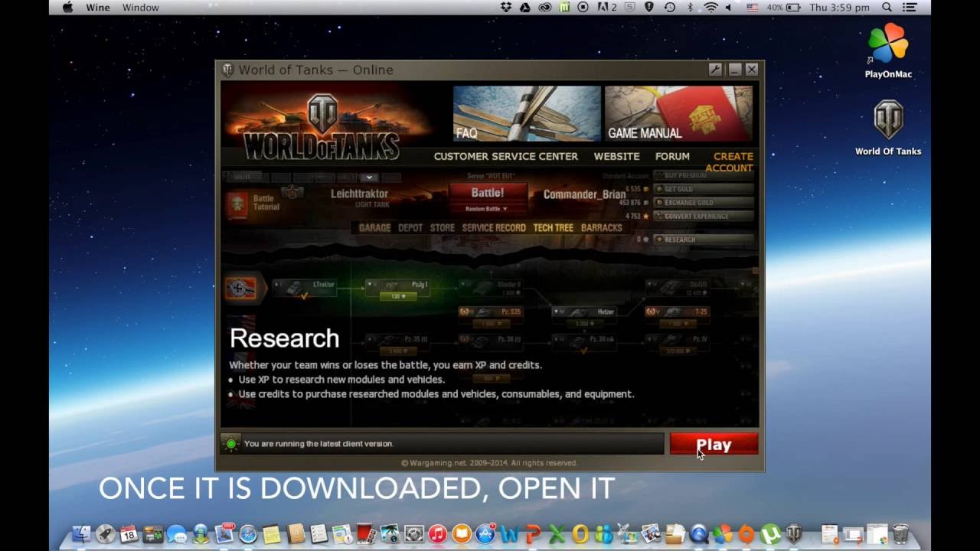Click the Thu 3:59 pm clock
980x551 pixels.
point(839,8)
